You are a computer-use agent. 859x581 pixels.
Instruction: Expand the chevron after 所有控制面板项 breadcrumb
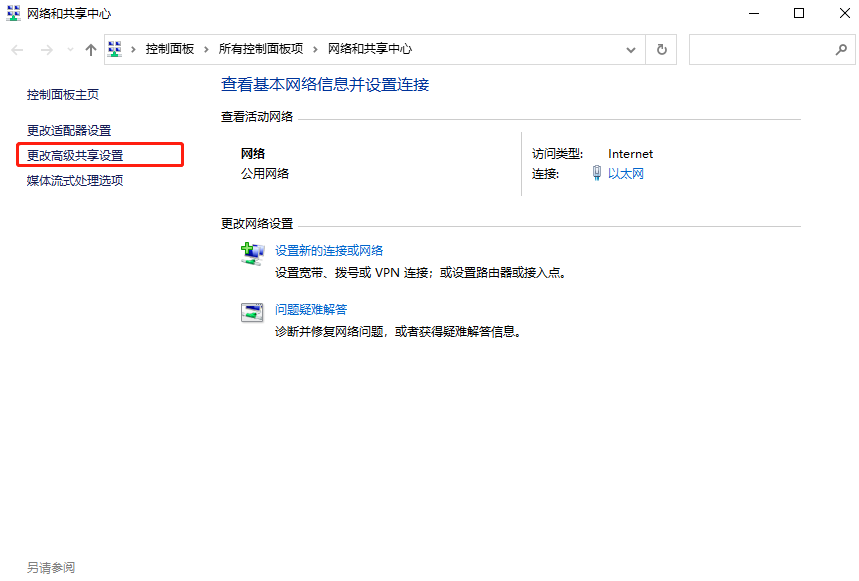(x=316, y=49)
